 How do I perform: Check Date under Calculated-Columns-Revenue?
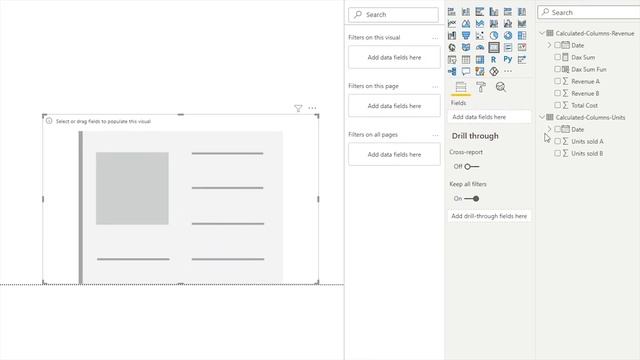pyautogui.click(x=557, y=45)
